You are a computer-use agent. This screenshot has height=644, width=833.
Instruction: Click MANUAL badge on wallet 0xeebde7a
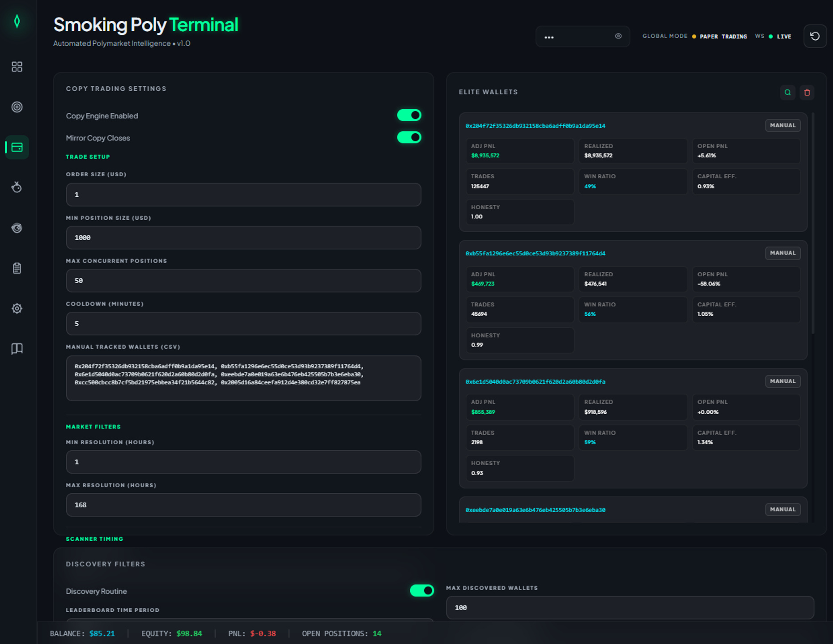click(782, 509)
